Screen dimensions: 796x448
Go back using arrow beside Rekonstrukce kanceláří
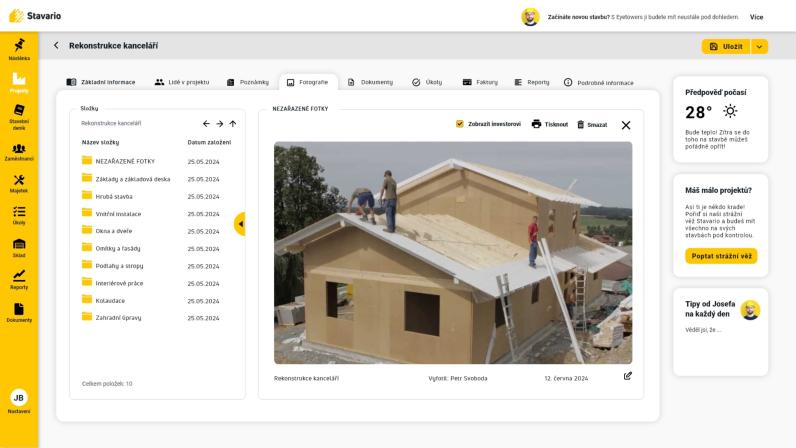[x=56, y=46]
